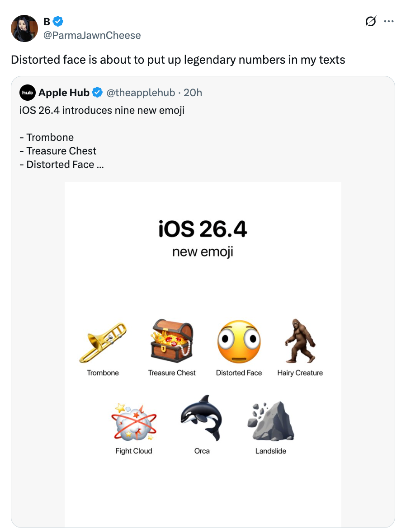Click Apple Hub's verified checkmark
This screenshot has height=532, width=406.
pyautogui.click(x=98, y=93)
